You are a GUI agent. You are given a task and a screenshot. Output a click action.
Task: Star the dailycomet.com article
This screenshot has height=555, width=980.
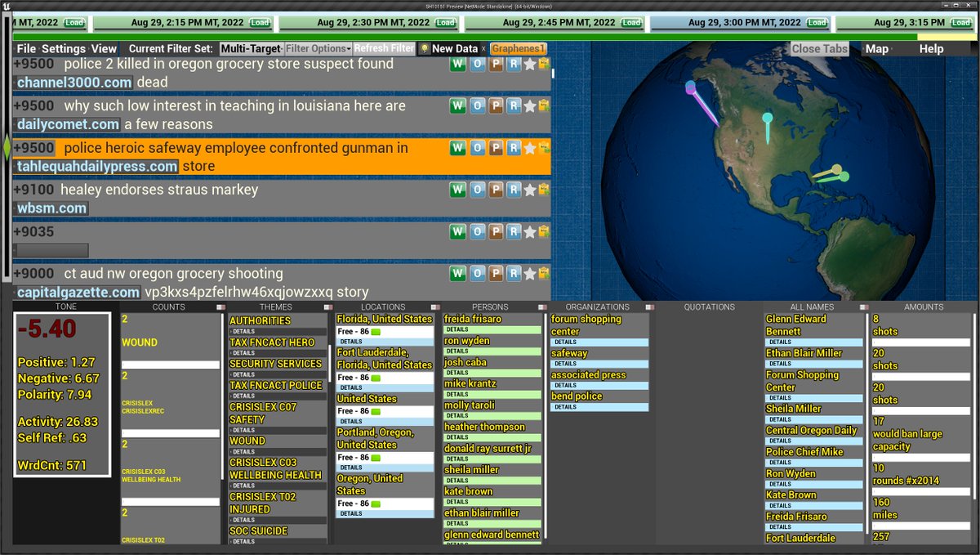click(529, 105)
